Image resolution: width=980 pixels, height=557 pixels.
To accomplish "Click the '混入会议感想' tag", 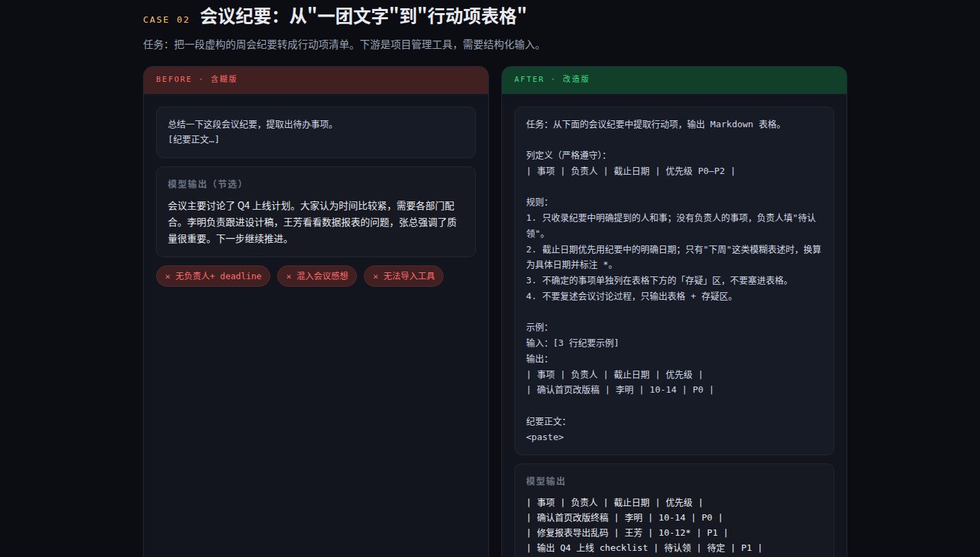I will 317,276.
